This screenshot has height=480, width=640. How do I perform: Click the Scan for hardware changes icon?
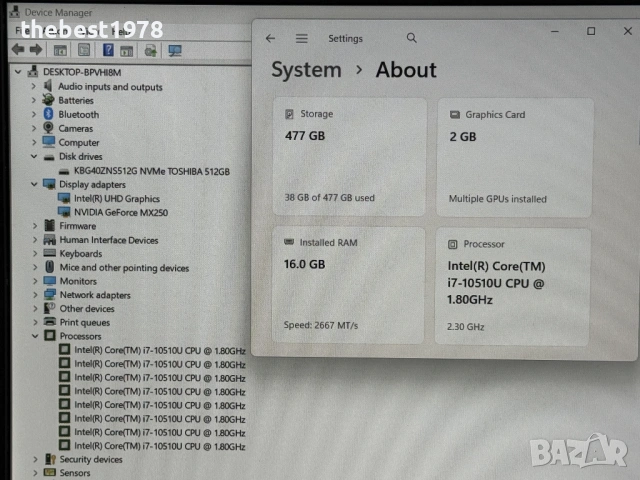[175, 50]
